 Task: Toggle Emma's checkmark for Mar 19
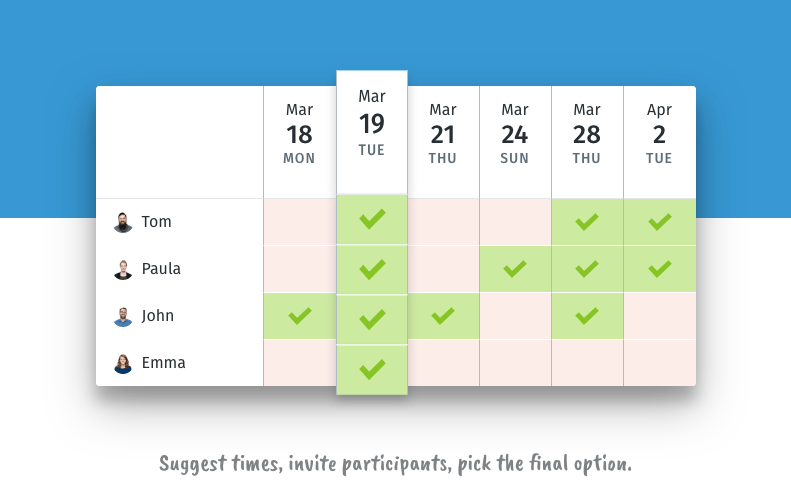pyautogui.click(x=372, y=370)
